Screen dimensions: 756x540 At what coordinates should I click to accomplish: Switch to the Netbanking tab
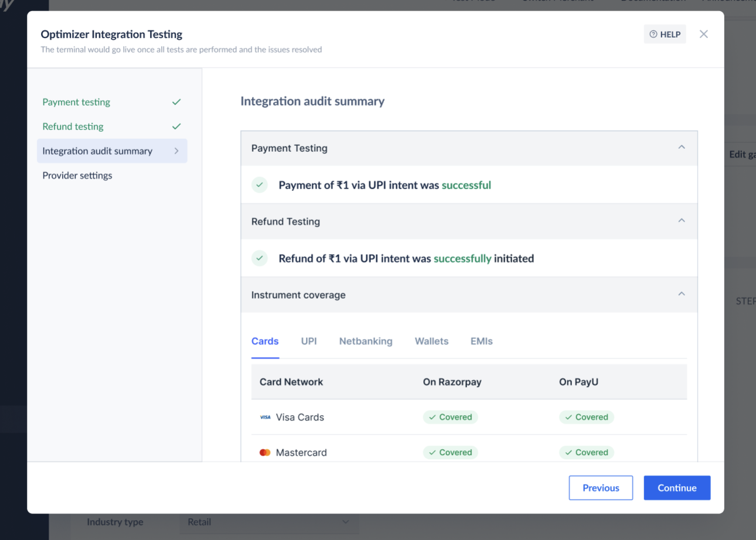pyautogui.click(x=366, y=341)
